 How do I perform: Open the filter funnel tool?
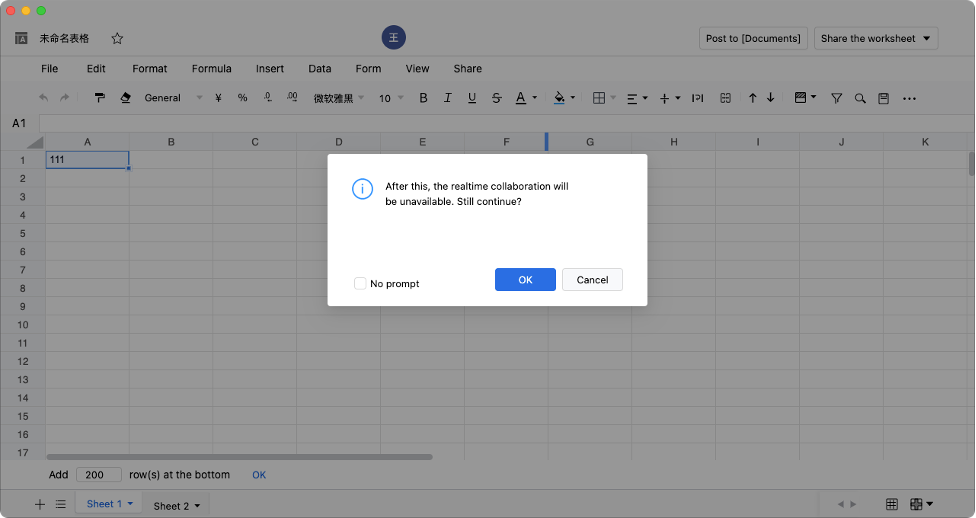point(837,98)
